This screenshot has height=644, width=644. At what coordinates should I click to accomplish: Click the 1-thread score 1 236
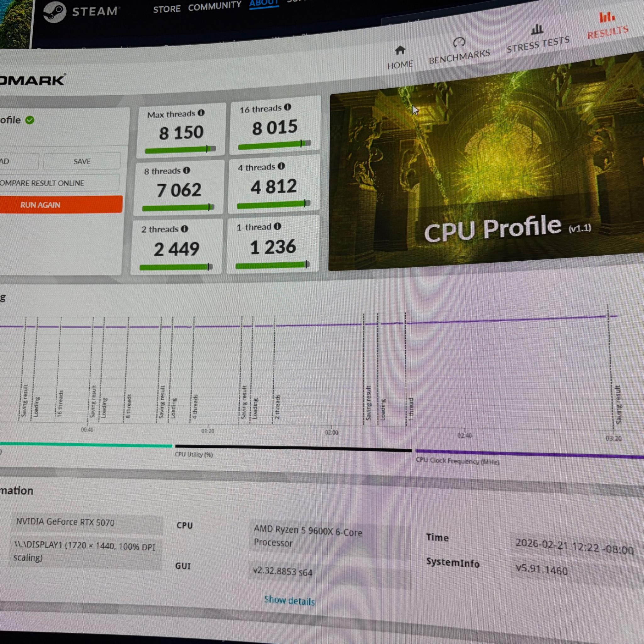[273, 247]
